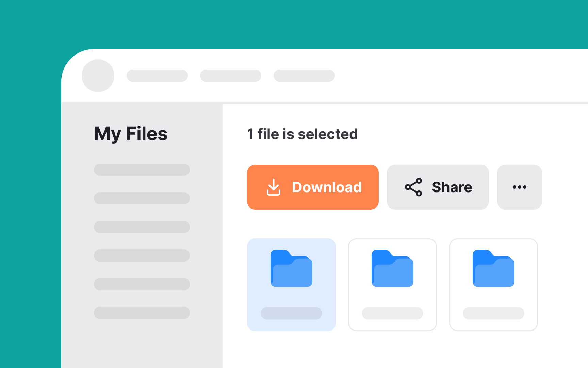
Task: Click the selected folder's name label
Action: pyautogui.click(x=291, y=313)
